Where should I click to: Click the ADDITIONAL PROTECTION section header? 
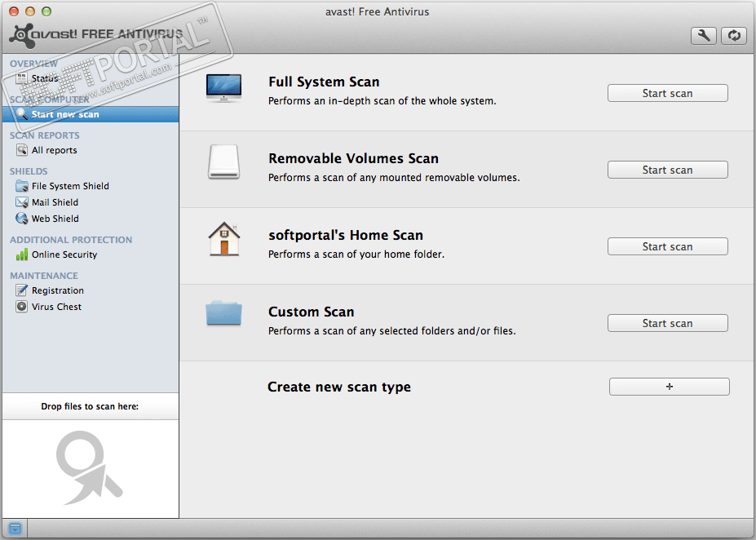[71, 240]
